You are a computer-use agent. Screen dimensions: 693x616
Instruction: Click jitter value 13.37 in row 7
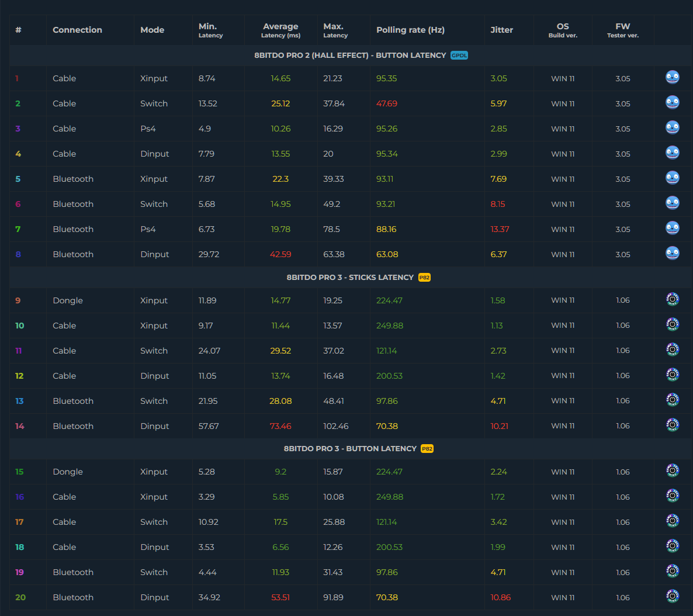[x=500, y=230]
